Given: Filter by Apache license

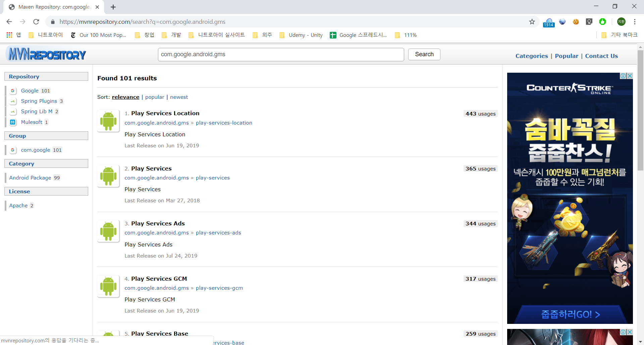Looking at the screenshot, I should pyautogui.click(x=18, y=206).
